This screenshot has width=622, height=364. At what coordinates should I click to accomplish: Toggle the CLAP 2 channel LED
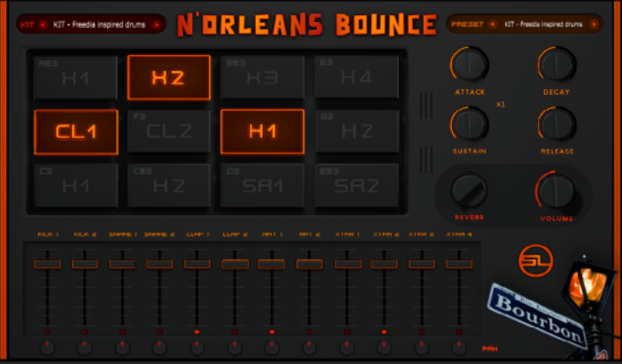pyautogui.click(x=235, y=332)
